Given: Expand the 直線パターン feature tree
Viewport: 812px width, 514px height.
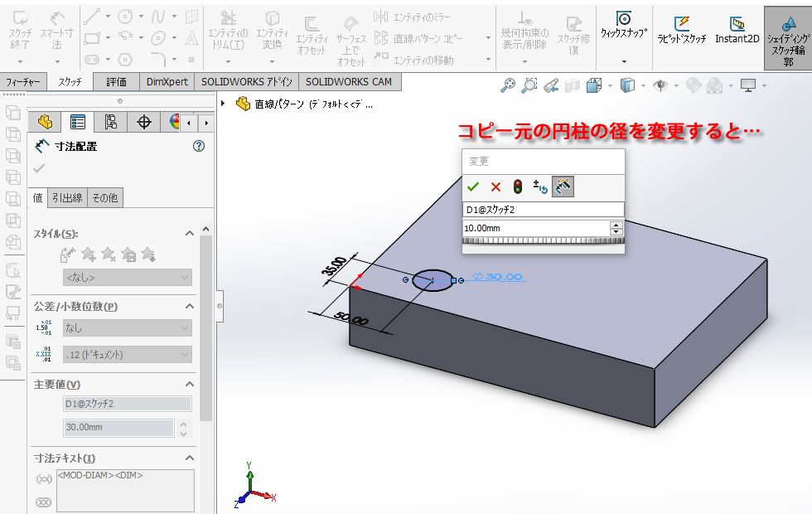Looking at the screenshot, I should coord(223,104).
